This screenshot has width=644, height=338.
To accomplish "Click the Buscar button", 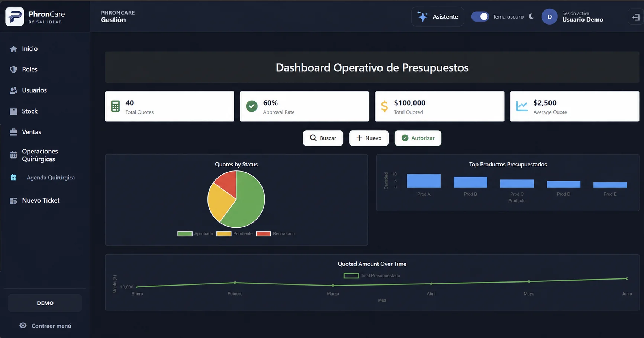I will click(323, 138).
